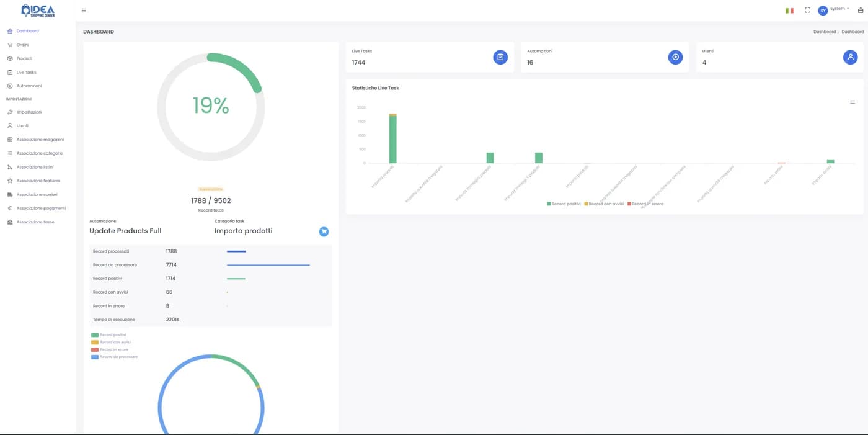
Task: Toggle Record da processare in donut legend
Action: [114, 357]
